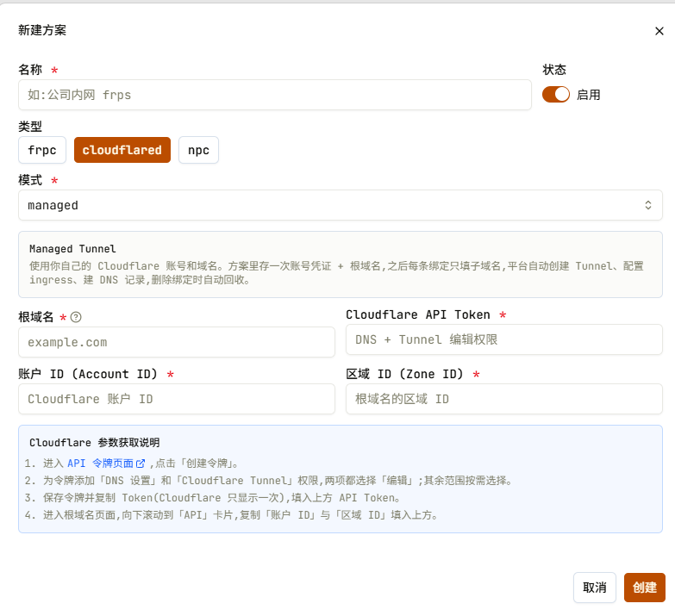675x616 pixels.
Task: Click instruction step 4 about 根域名页面
Action: point(232,515)
